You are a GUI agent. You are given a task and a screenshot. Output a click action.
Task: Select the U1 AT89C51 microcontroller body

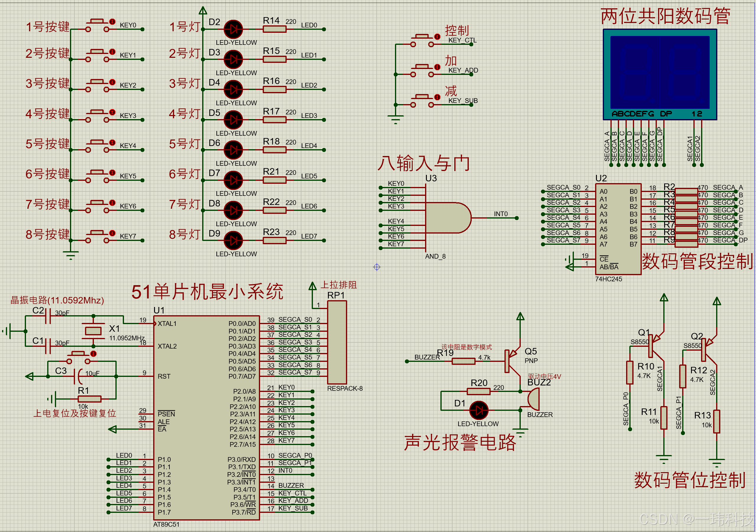tap(206, 418)
